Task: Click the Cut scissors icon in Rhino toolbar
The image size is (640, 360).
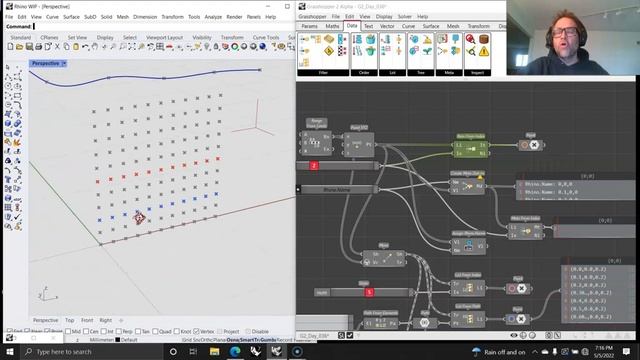Action: pos(57,47)
